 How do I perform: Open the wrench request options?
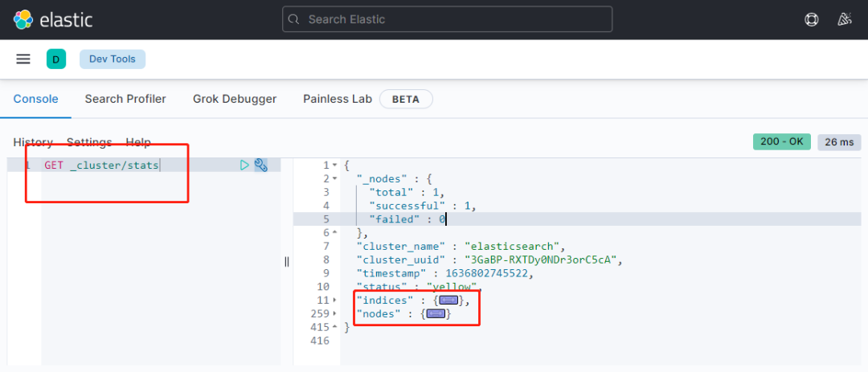pyautogui.click(x=260, y=165)
